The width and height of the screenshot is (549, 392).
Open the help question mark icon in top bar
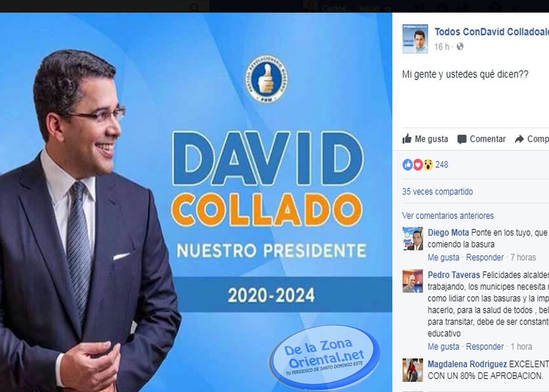click(x=495, y=7)
